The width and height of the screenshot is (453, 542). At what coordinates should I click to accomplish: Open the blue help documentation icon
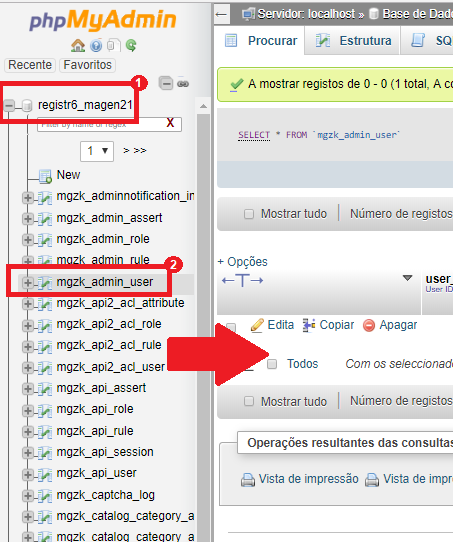96,46
